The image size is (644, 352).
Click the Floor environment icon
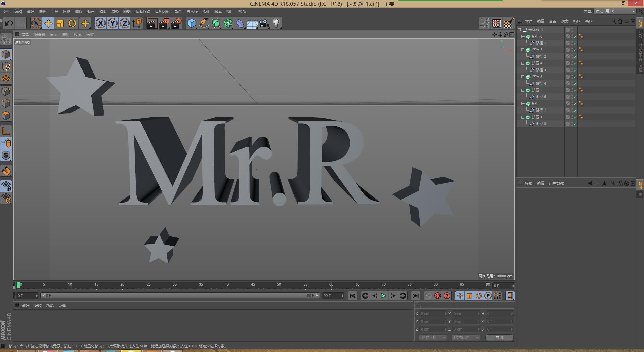coord(252,23)
